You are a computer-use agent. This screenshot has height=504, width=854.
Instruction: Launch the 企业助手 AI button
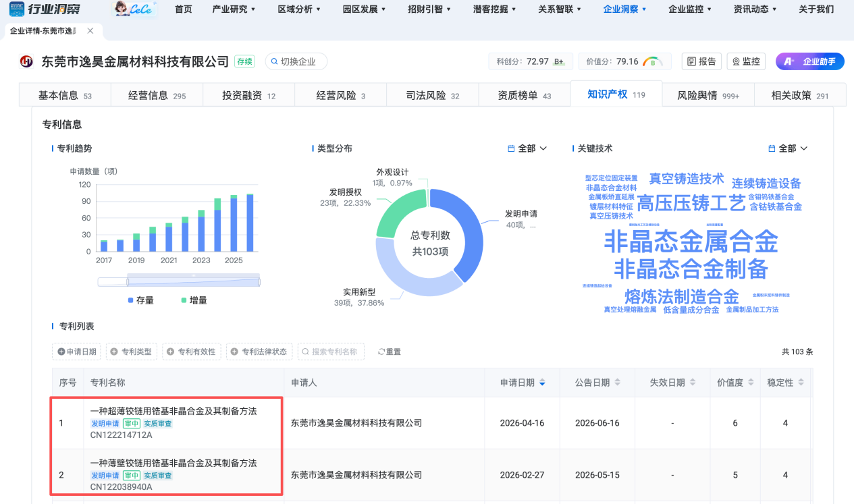(810, 61)
